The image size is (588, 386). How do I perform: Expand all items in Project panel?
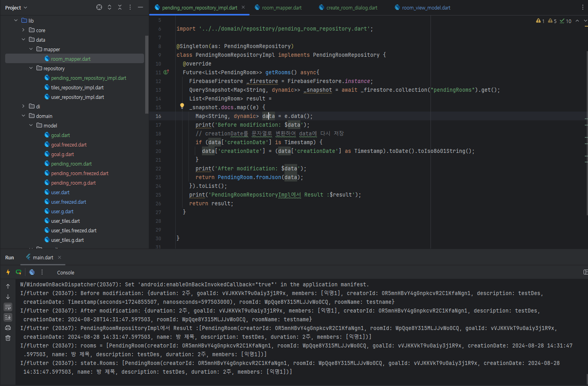pyautogui.click(x=110, y=7)
